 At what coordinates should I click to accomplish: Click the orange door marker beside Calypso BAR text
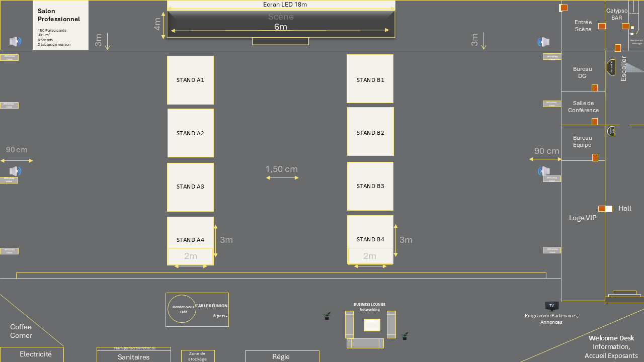[x=625, y=26]
